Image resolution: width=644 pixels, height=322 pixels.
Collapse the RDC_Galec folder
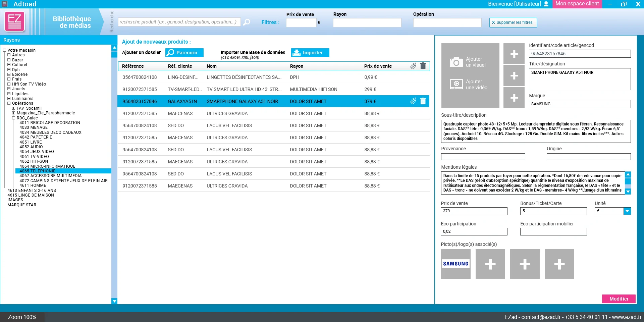(x=14, y=118)
